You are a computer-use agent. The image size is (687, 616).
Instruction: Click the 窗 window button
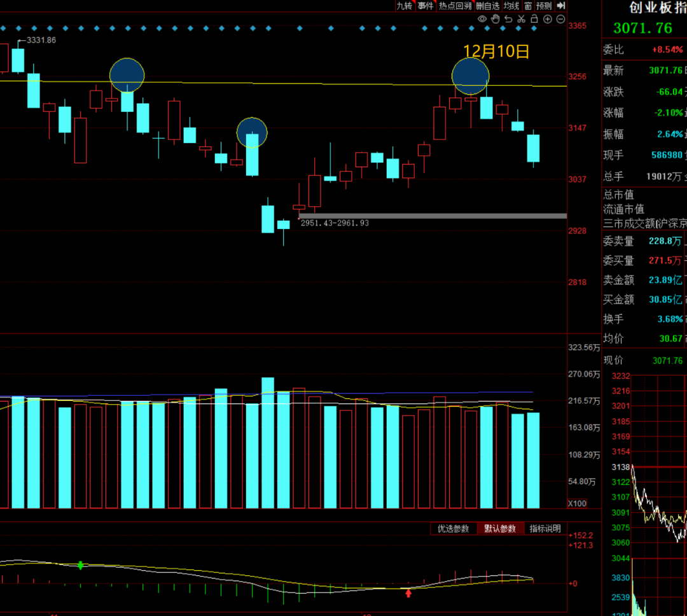coord(528,6)
